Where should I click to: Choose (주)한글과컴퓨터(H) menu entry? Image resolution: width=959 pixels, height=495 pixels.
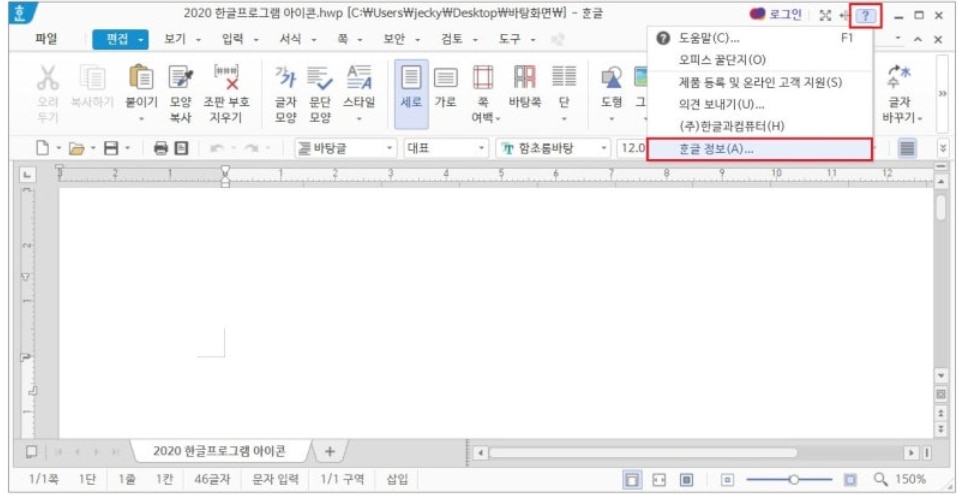point(759,127)
